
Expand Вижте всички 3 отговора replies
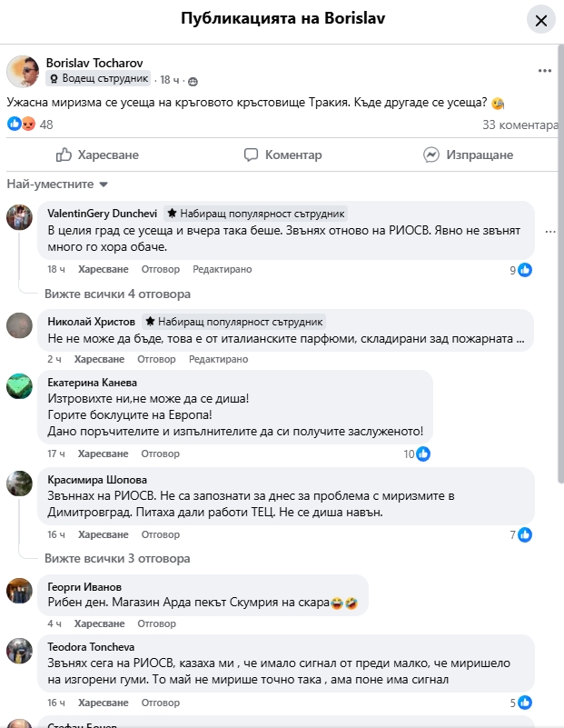point(117,558)
